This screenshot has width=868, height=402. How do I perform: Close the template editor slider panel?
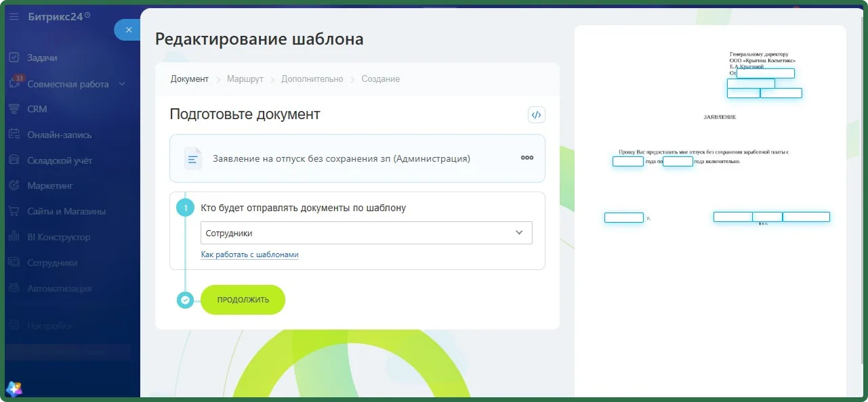[x=129, y=30]
